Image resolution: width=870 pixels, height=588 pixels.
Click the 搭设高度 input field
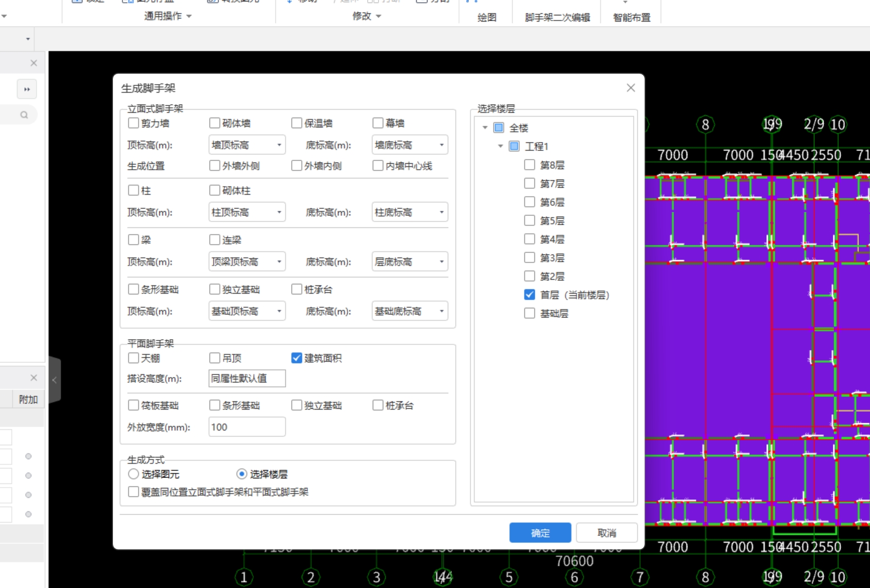pyautogui.click(x=247, y=378)
